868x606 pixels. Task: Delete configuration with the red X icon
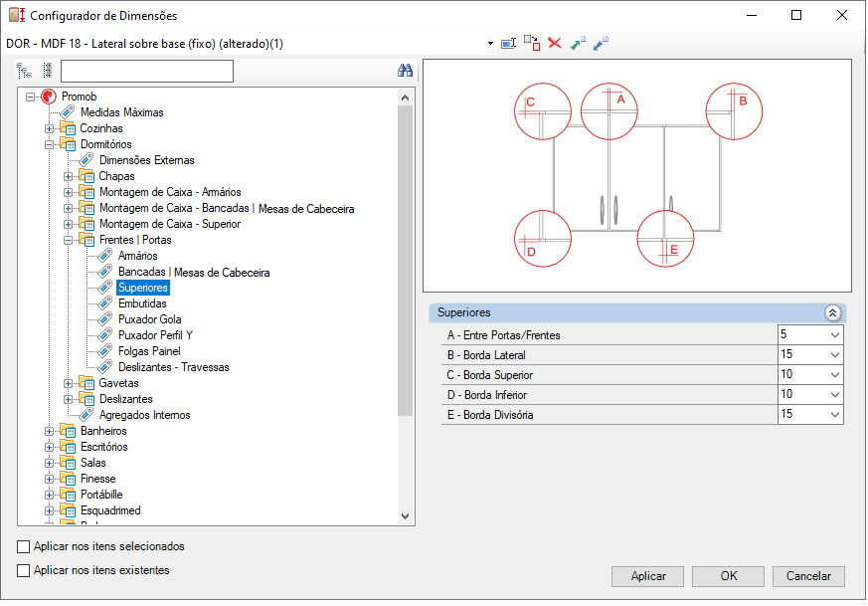point(555,43)
